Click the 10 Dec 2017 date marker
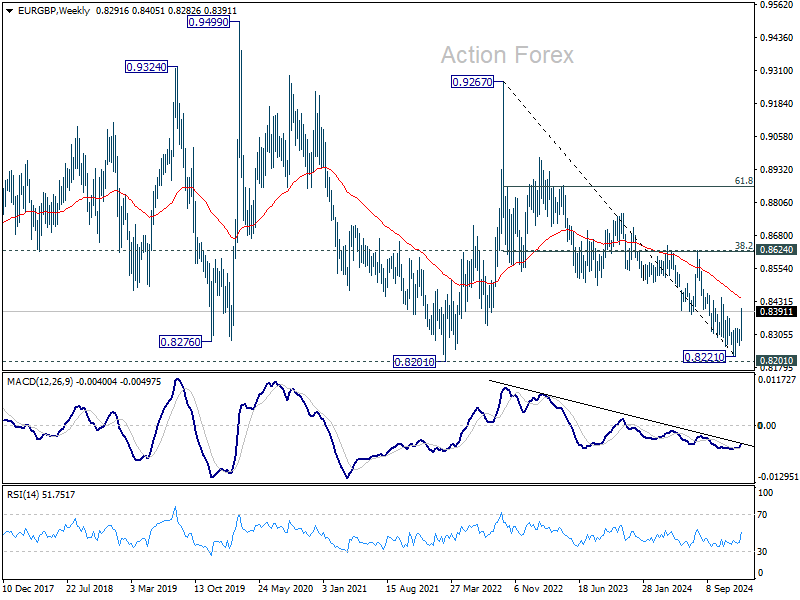Image resolution: width=800 pixels, height=600 pixels. (x=28, y=589)
